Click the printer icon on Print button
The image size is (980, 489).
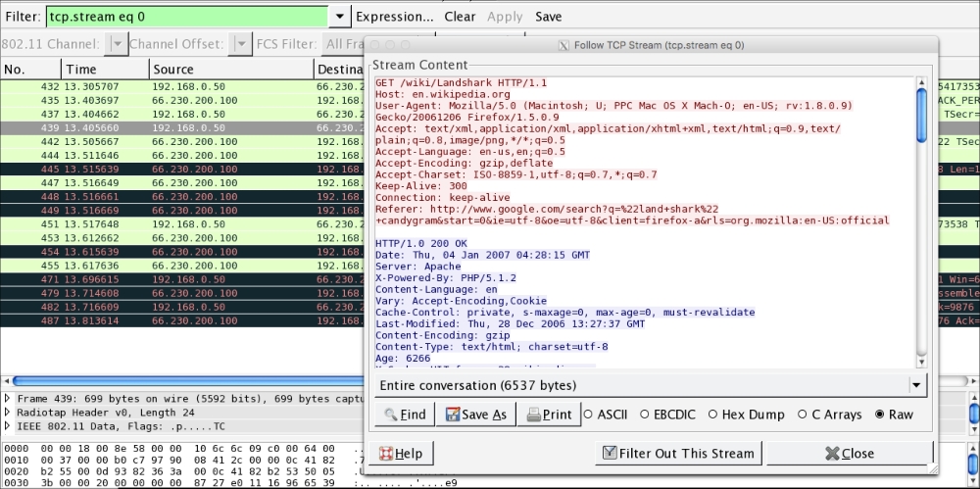coord(533,415)
